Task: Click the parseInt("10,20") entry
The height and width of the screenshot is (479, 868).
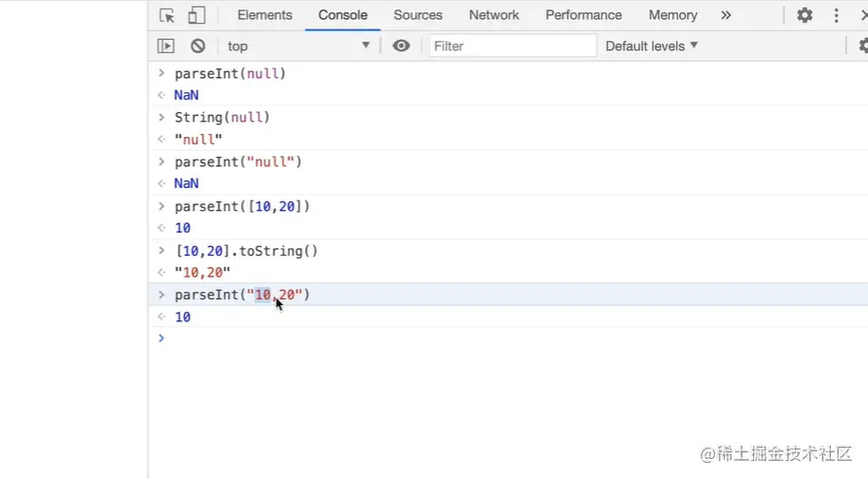Action: click(x=242, y=295)
